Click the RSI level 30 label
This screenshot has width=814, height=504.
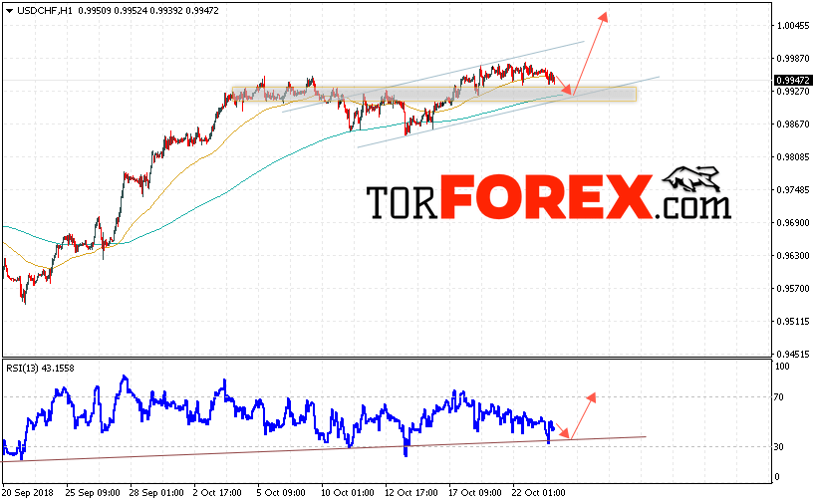[779, 446]
